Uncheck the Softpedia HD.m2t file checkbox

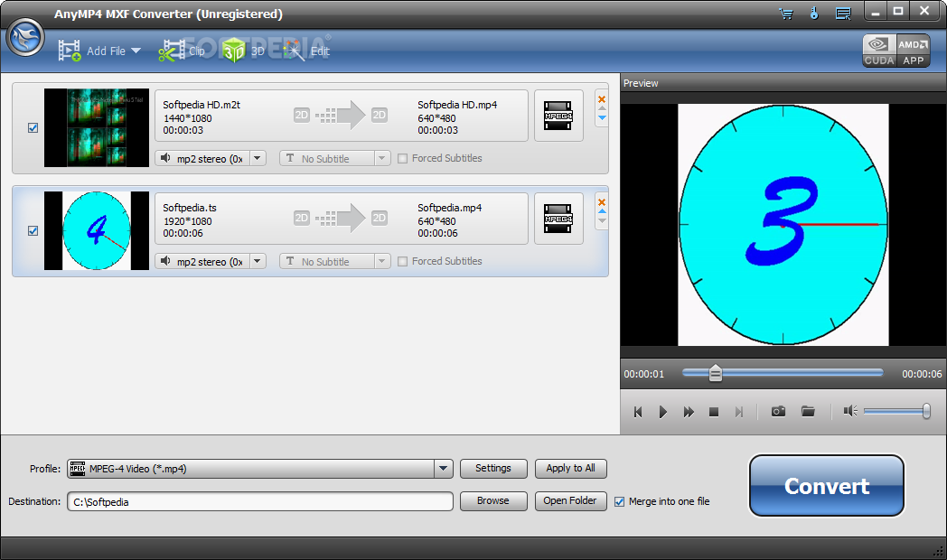[x=33, y=128]
